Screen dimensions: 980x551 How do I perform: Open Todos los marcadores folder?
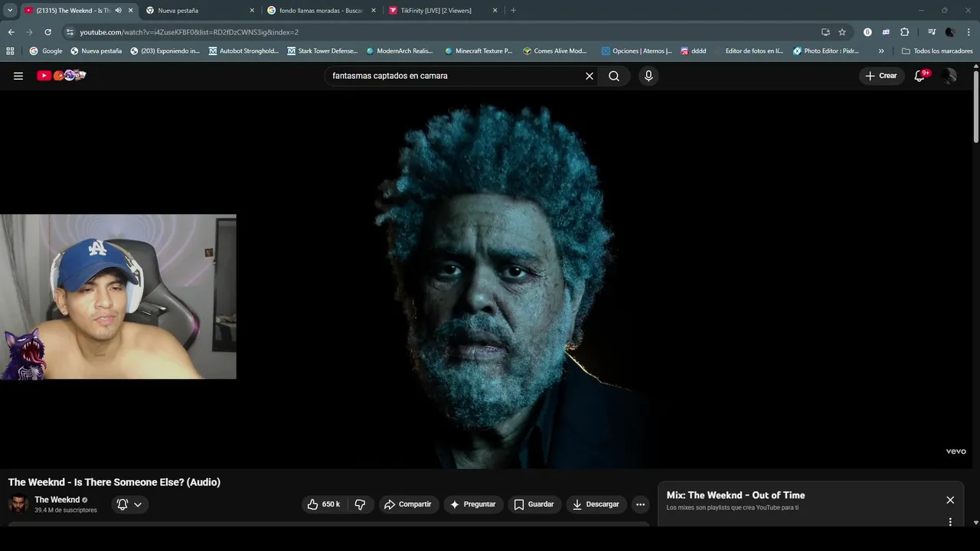(x=937, y=51)
